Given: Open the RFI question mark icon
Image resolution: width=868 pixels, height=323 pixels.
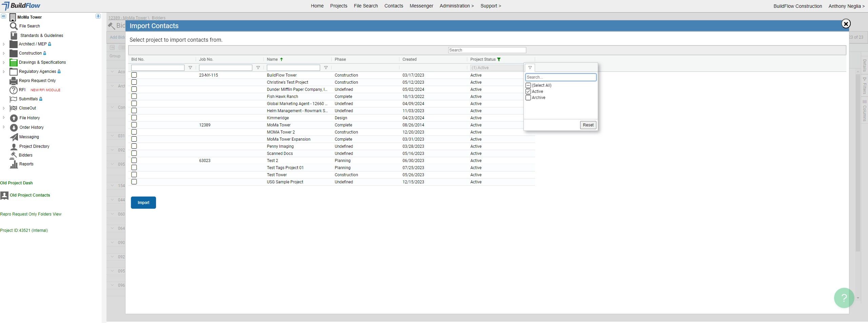Looking at the screenshot, I should (14, 90).
